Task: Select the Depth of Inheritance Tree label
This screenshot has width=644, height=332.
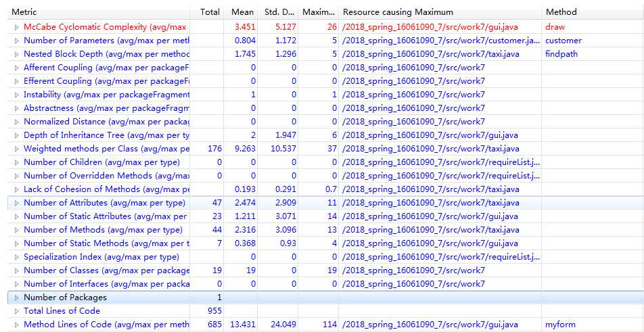Action: (107, 135)
